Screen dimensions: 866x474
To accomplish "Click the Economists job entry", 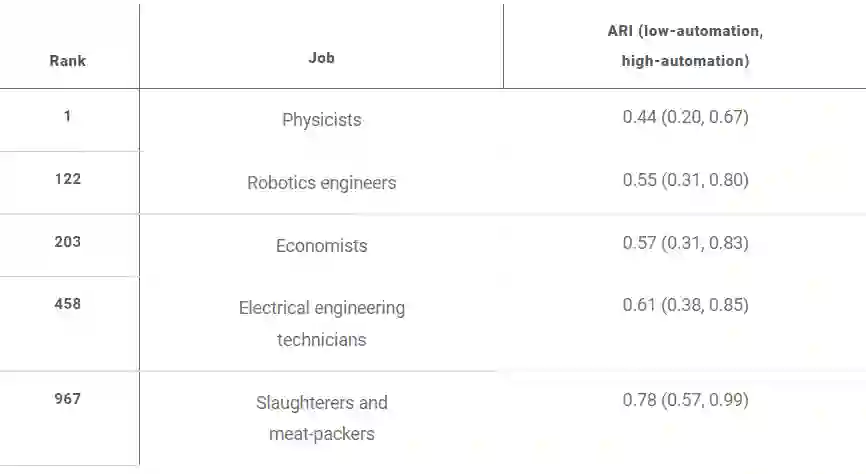I will (x=321, y=246).
